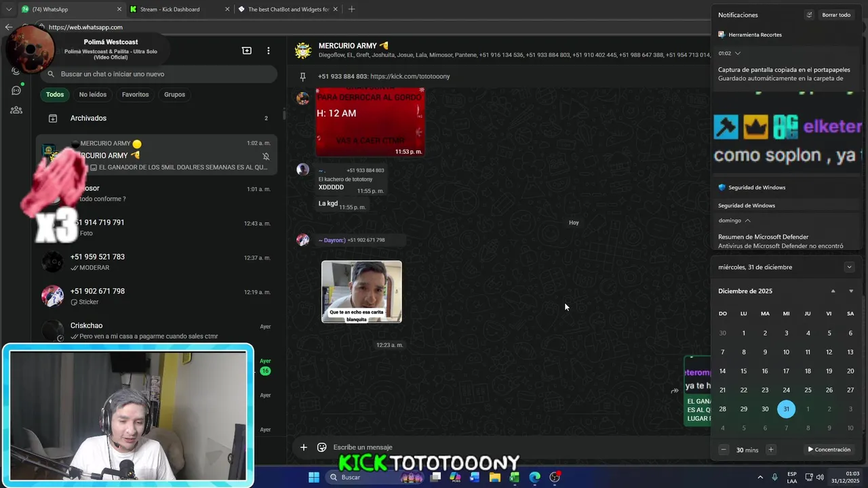Image resolution: width=868 pixels, height=488 pixels.
Task: Open Criskchao chat
Action: point(157,331)
